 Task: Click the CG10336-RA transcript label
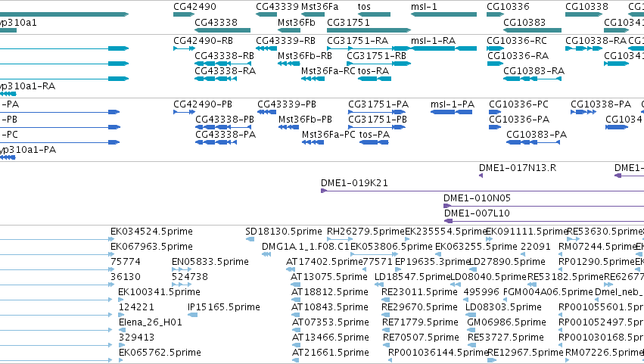pos(518,56)
